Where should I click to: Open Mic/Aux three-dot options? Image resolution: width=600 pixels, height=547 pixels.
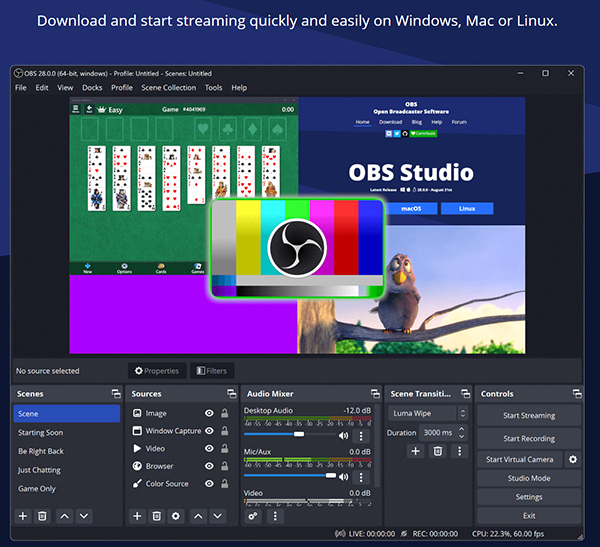[x=361, y=477]
